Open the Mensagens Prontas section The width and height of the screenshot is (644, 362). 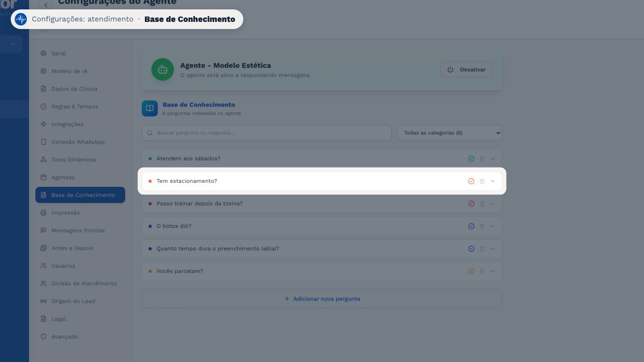(80, 230)
